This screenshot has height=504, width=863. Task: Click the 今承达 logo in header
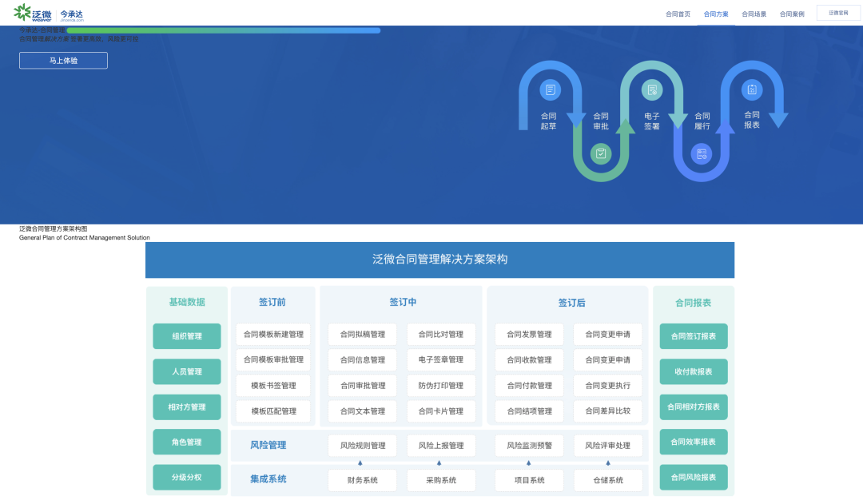pos(72,15)
